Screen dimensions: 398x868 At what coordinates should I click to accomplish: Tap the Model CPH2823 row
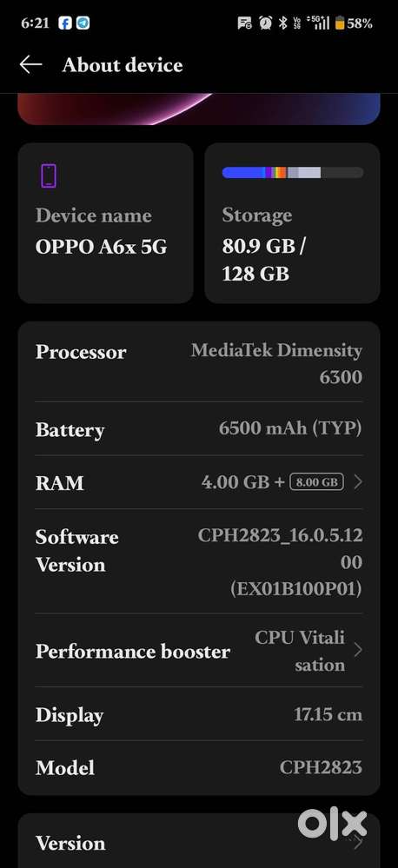tap(199, 767)
